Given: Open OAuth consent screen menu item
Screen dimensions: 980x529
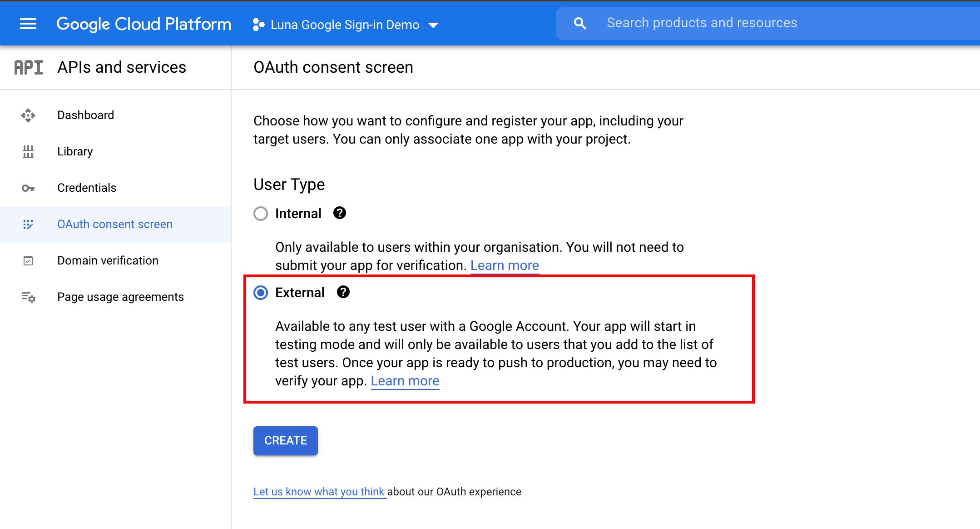Looking at the screenshot, I should pos(115,224).
